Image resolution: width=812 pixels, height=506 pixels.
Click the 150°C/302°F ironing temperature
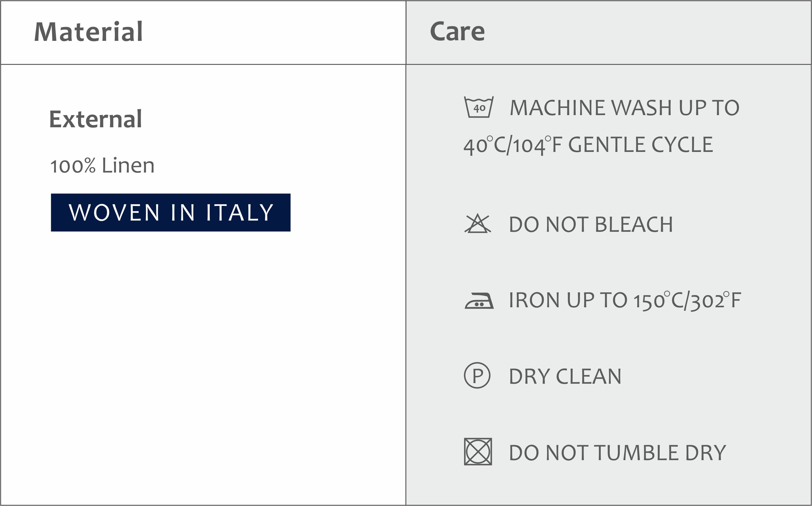(687, 300)
